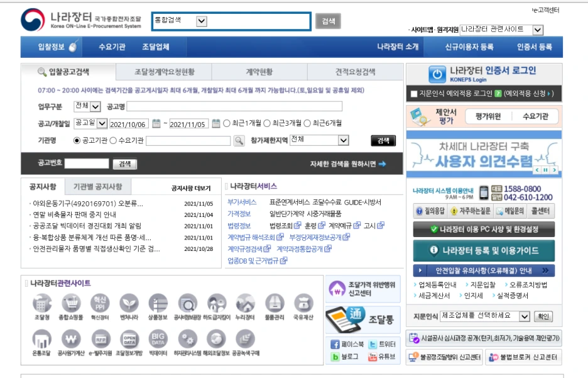Image resolution: width=588 pixels, height=378 pixels.
Task: Enable 지문인식 예외적용 로그인 checkbox
Action: tap(414, 94)
